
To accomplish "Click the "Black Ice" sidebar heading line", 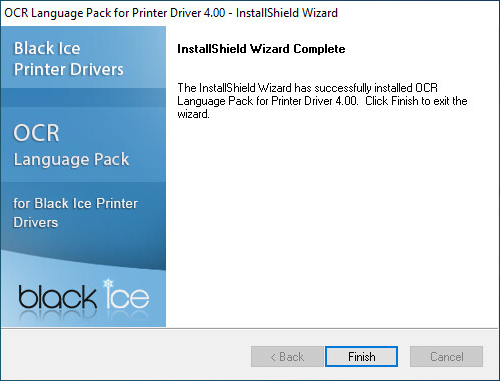I will (x=47, y=48).
